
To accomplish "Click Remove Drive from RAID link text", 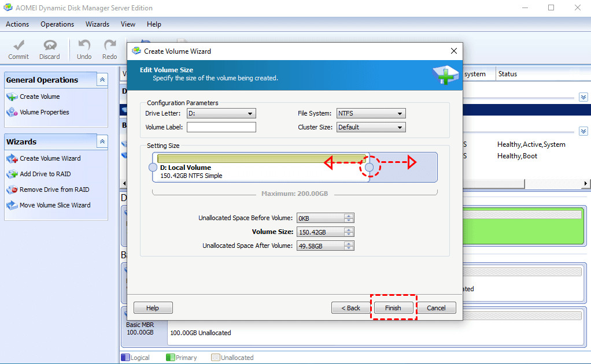I will tap(54, 190).
